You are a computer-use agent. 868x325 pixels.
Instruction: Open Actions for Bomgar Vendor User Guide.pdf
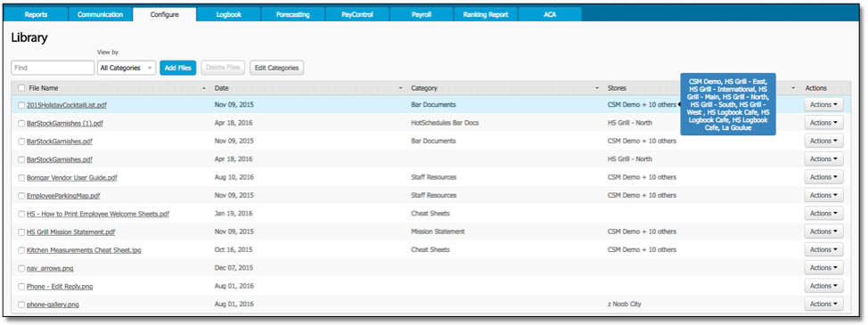point(823,177)
